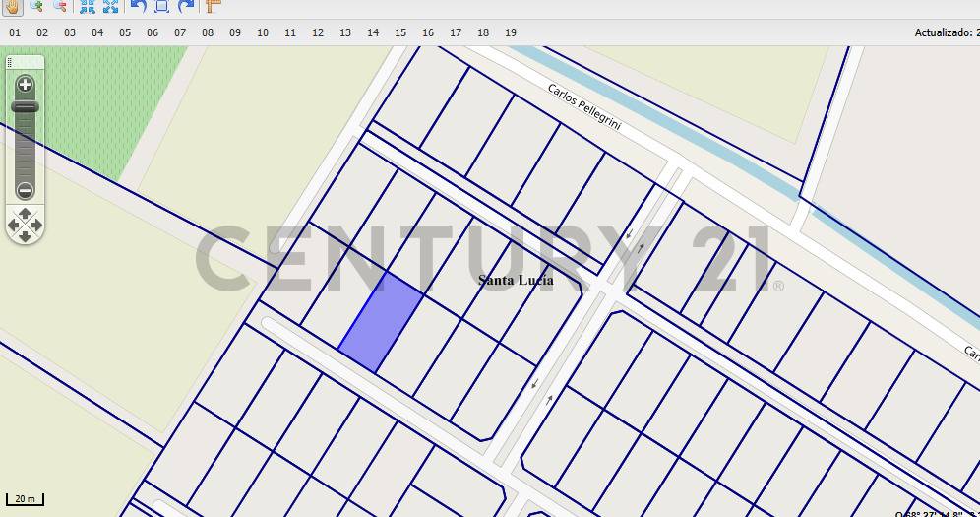Click the Santa Lucia map label
Image resolution: width=980 pixels, height=517 pixels.
tap(516, 281)
